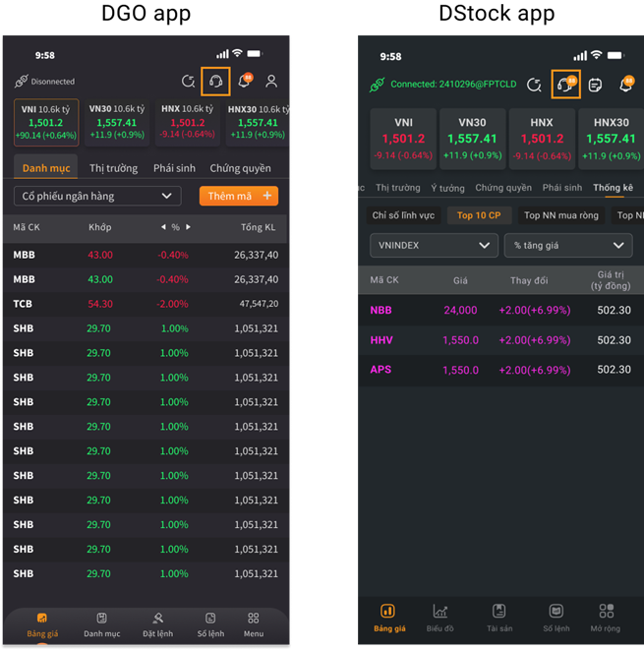644x650 pixels.
Task: Tap the HNX index card in DGO
Action: [188, 122]
